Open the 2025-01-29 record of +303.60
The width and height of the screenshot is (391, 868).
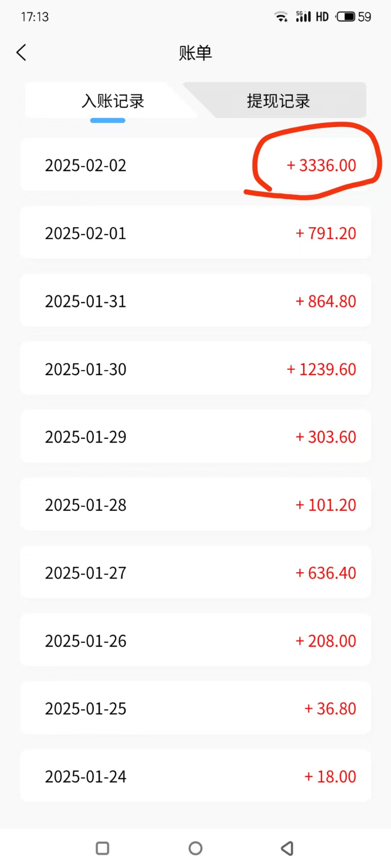click(x=195, y=437)
